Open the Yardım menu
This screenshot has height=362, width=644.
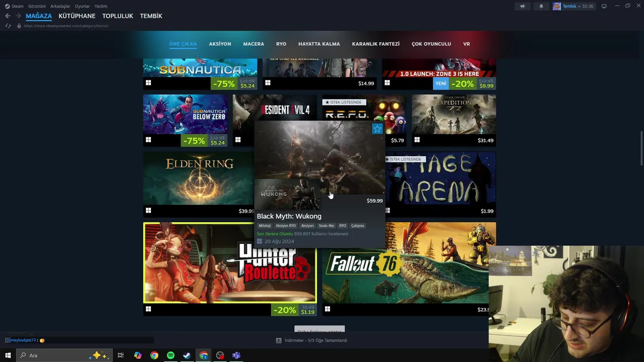(101, 6)
